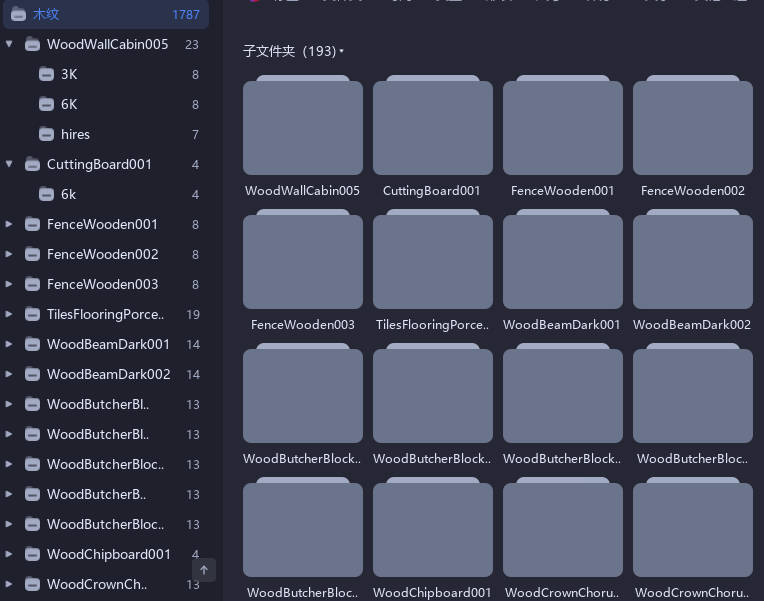
Task: Click the folder icon beside WoodWallCabin005 in the sidebar
Action: click(32, 44)
